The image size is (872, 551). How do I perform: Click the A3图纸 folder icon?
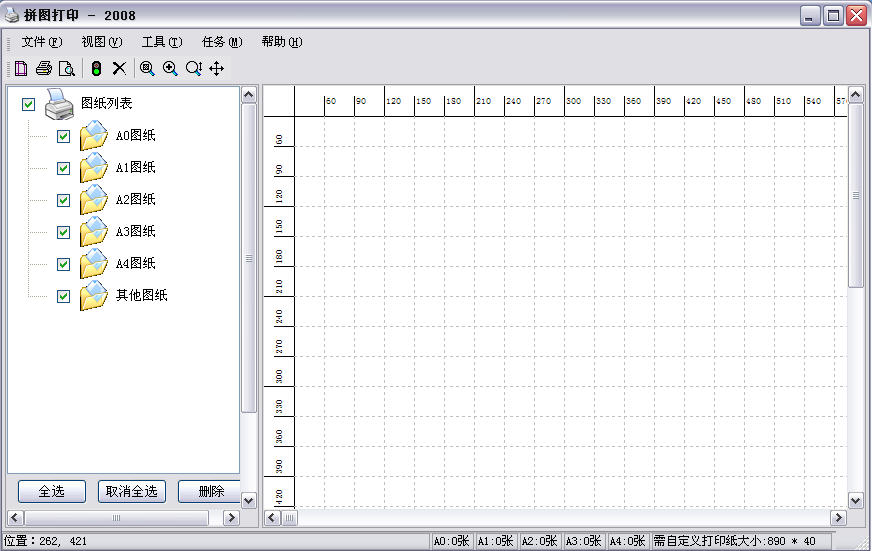[93, 232]
